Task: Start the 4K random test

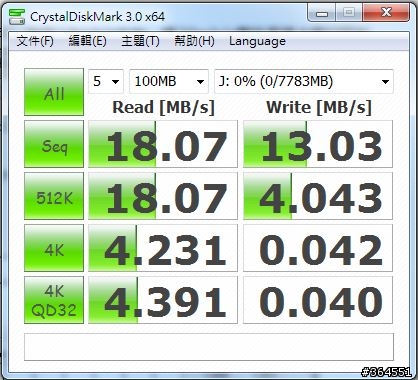Action: [x=54, y=248]
